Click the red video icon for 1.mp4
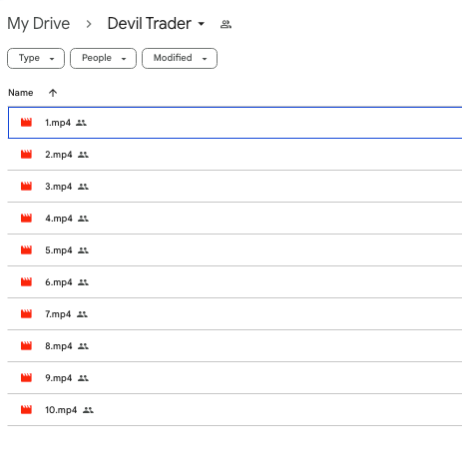The image size is (462, 476). [26, 123]
